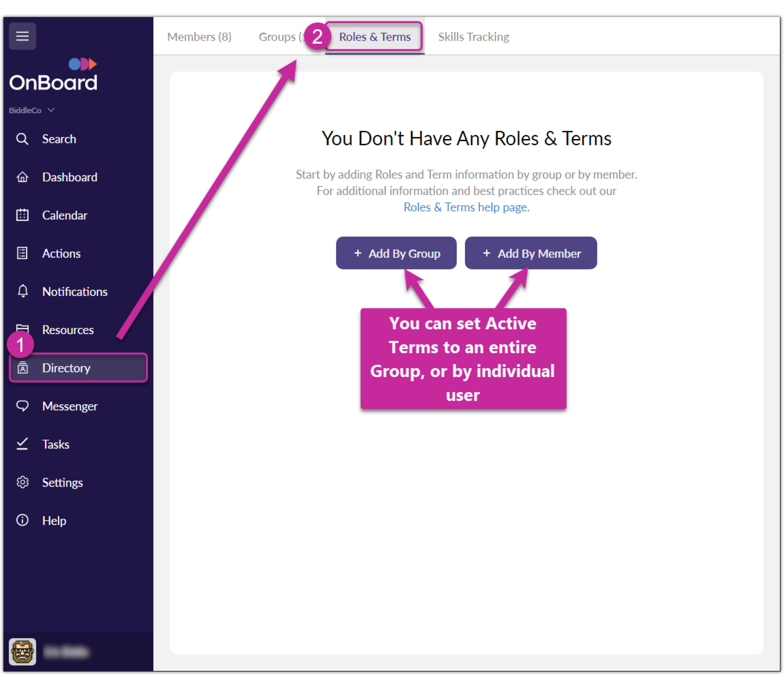Click the Tasks checkmark icon
The width and height of the screenshot is (784, 675).
[x=22, y=444]
